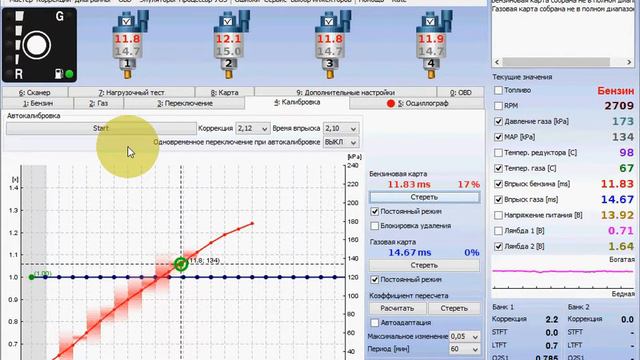Viewport: 640px width, 360px height.
Task: Click the 11.83 ms petrol map value
Action: (409, 184)
